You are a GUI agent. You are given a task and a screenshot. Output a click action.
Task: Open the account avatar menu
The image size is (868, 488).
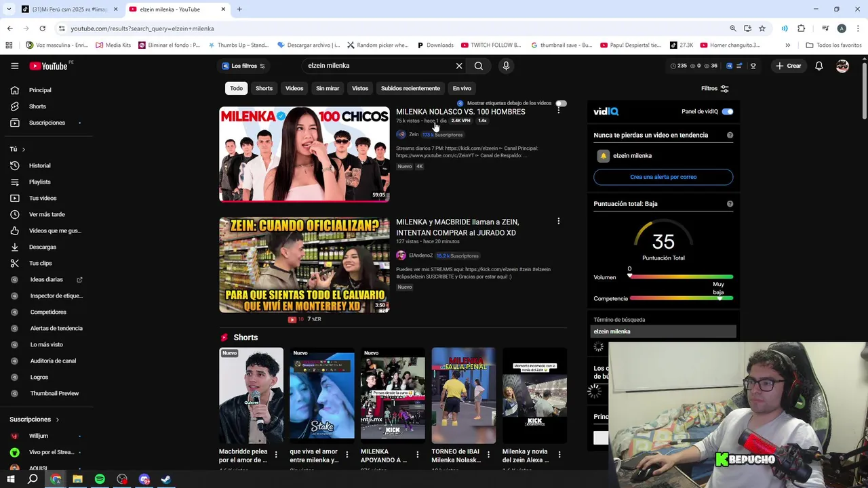click(x=842, y=66)
